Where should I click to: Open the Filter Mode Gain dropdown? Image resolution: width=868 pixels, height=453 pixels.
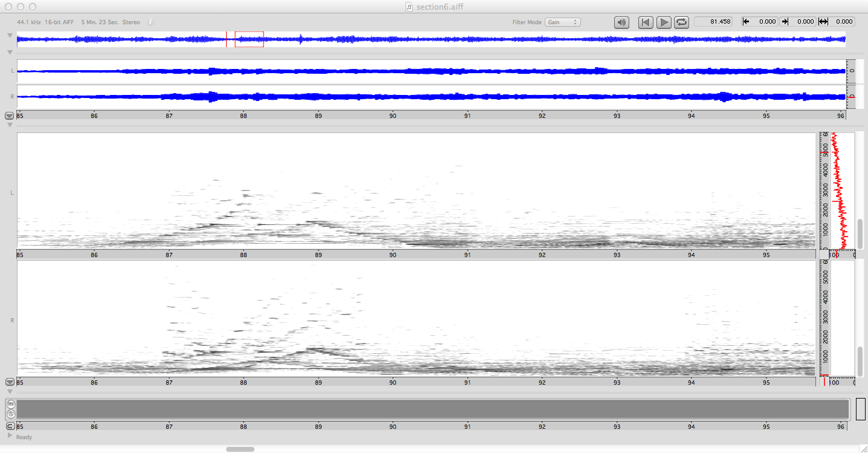pos(562,22)
